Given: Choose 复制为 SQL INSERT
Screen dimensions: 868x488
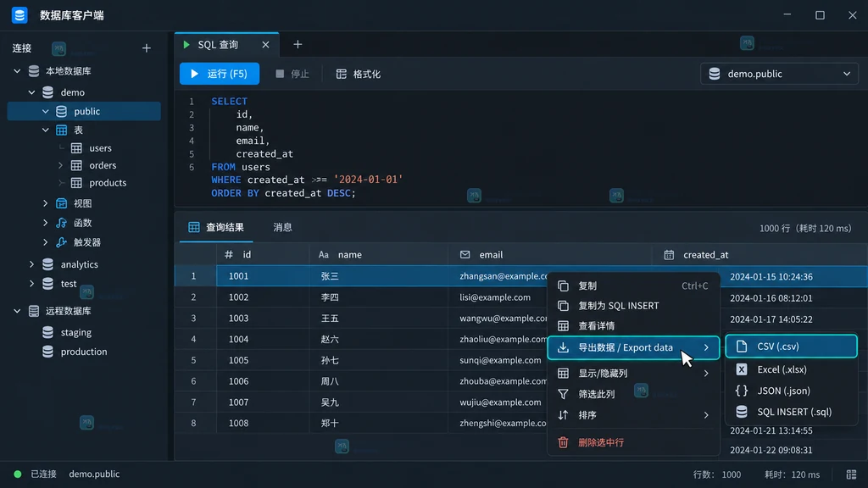Looking at the screenshot, I should point(633,305).
